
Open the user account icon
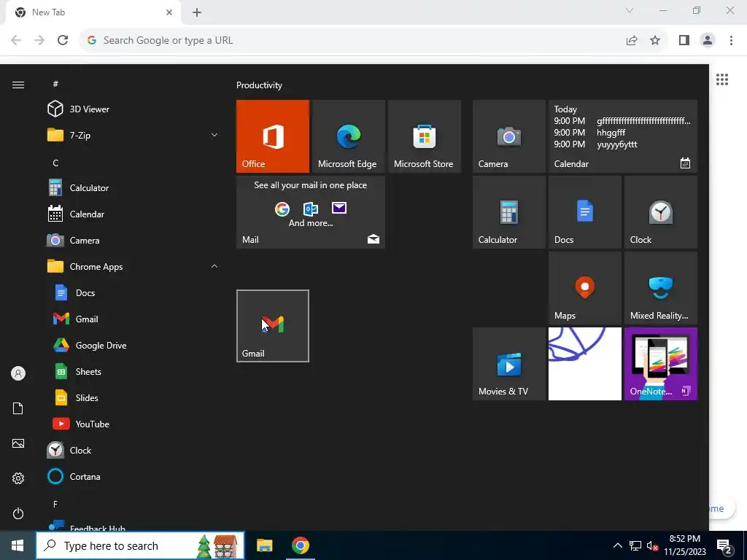18,373
